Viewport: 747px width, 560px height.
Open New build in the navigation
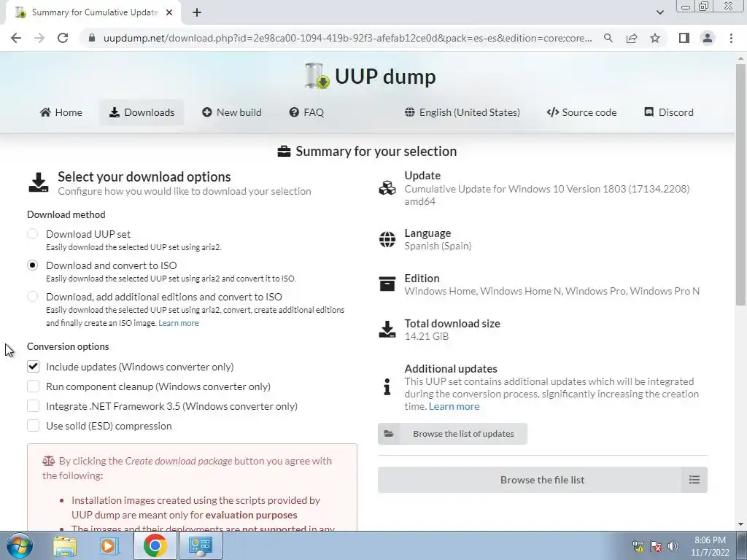click(x=231, y=112)
